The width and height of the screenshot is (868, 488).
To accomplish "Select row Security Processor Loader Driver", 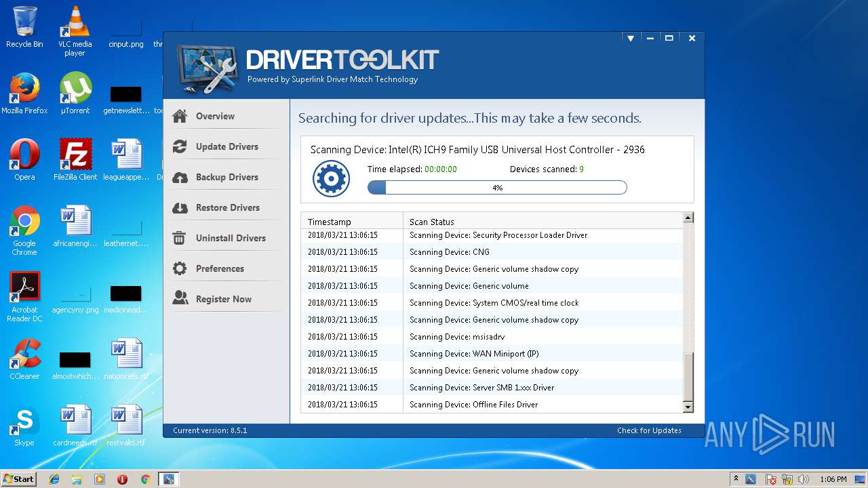I will [x=492, y=235].
